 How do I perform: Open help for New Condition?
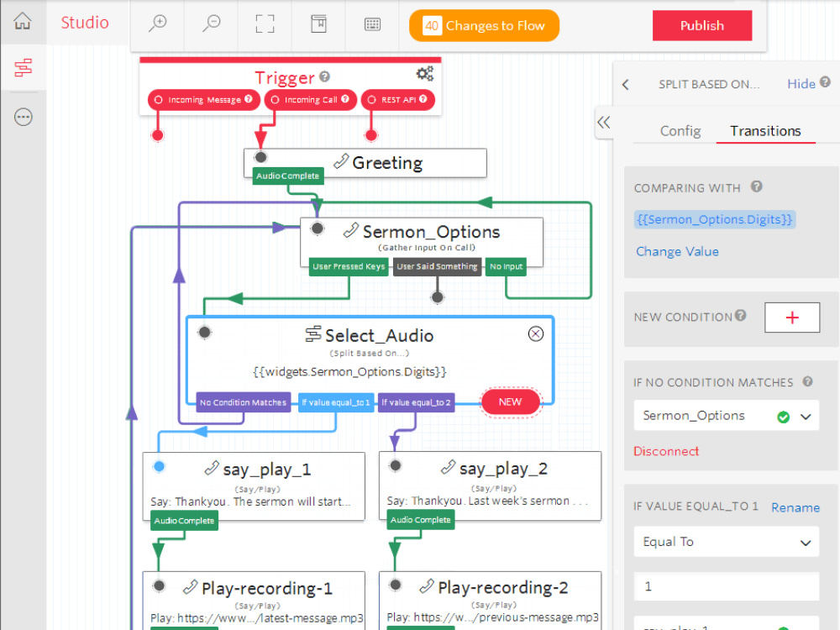pos(740,315)
